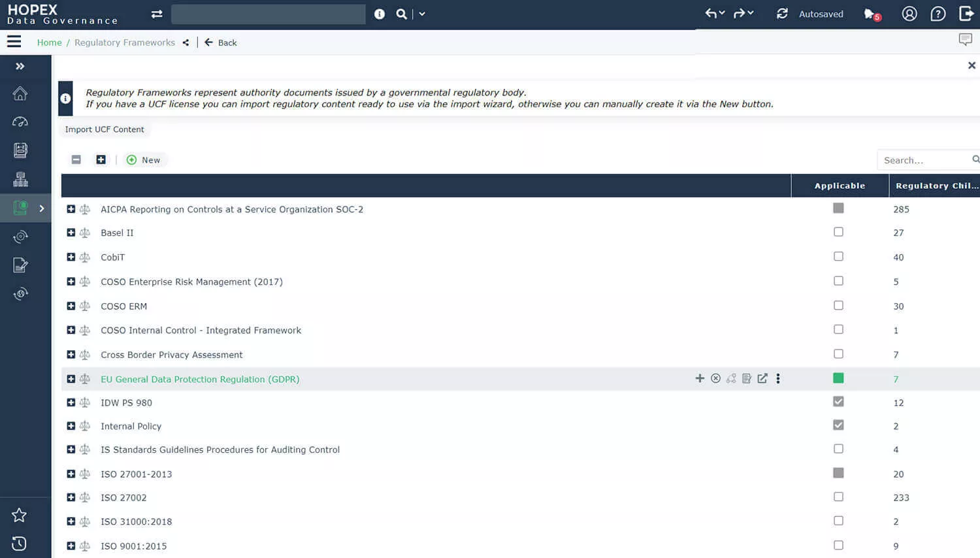Expand the CobiT row
The image size is (980, 558).
point(71,257)
